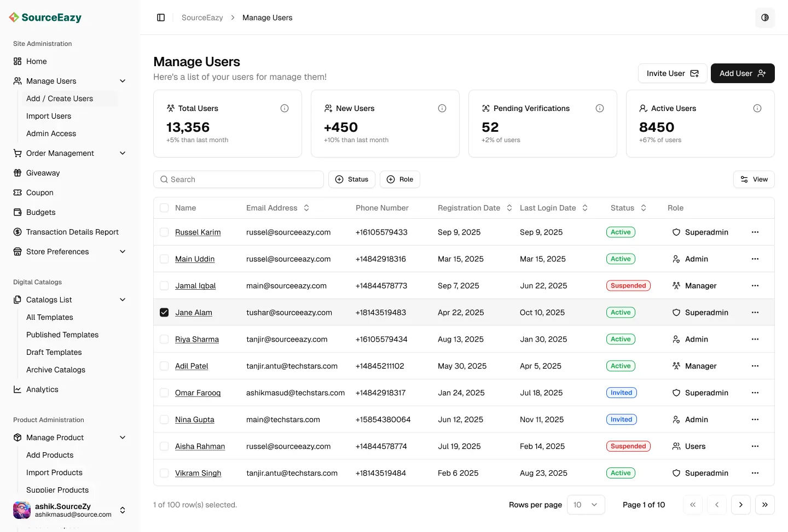
Task: Open the Status filter button
Action: (x=352, y=179)
